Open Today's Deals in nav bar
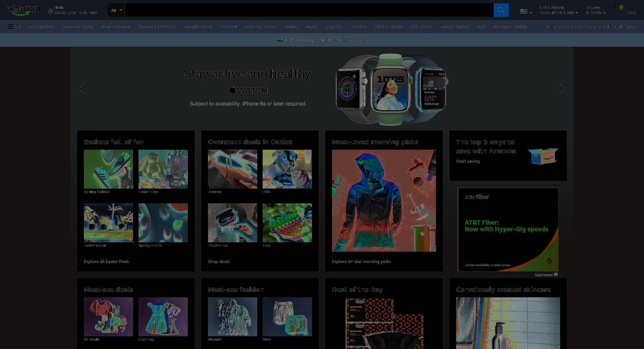 coord(198,27)
